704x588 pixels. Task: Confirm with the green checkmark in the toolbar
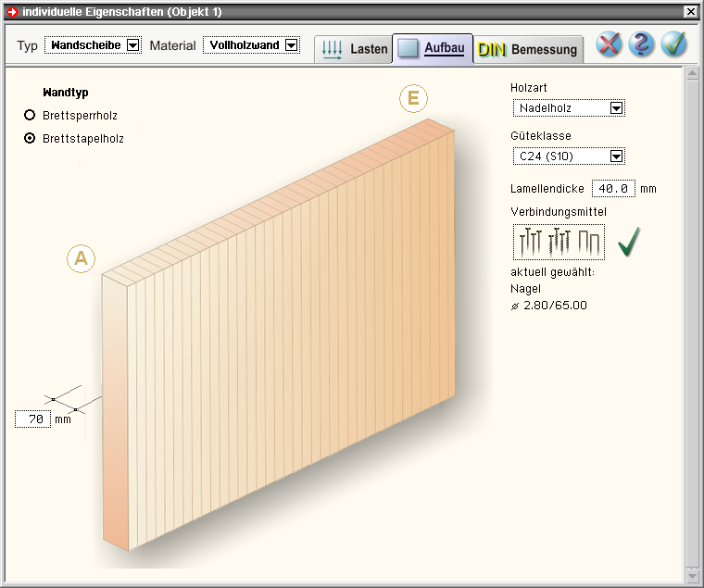click(673, 44)
